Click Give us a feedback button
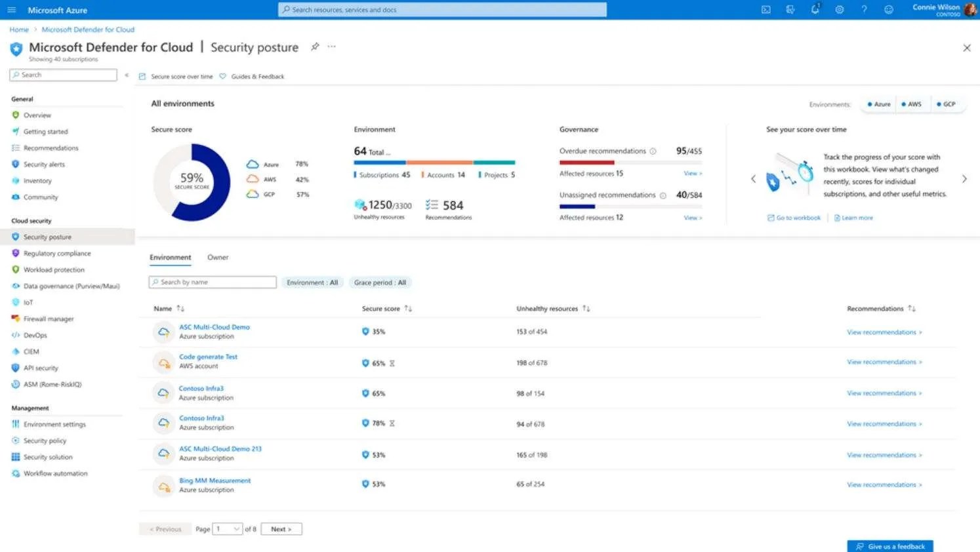980x552 pixels. point(889,546)
